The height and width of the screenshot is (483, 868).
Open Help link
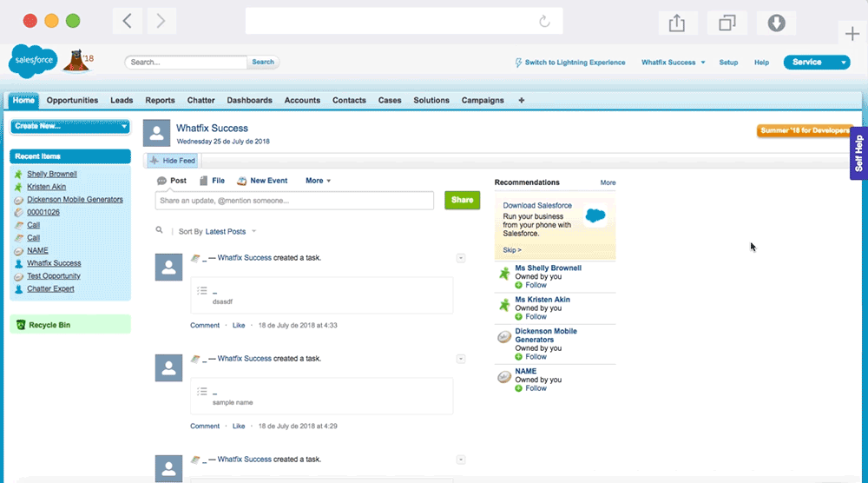762,63
